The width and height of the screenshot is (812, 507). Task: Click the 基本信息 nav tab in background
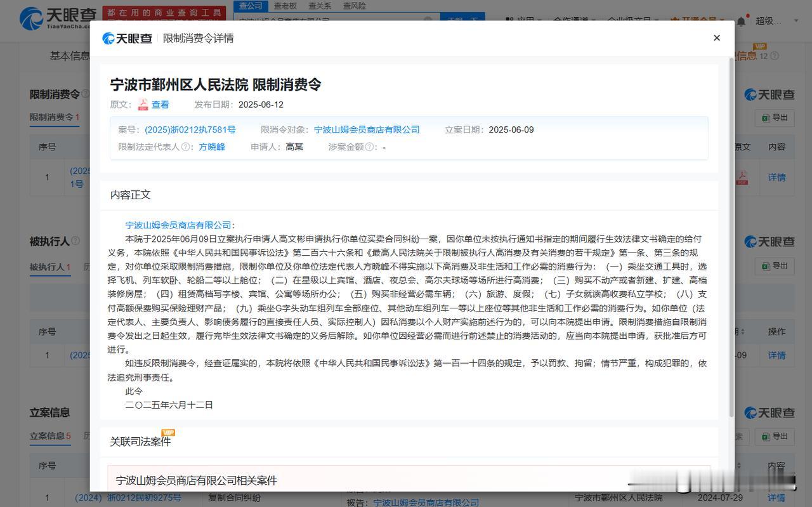tap(70, 56)
